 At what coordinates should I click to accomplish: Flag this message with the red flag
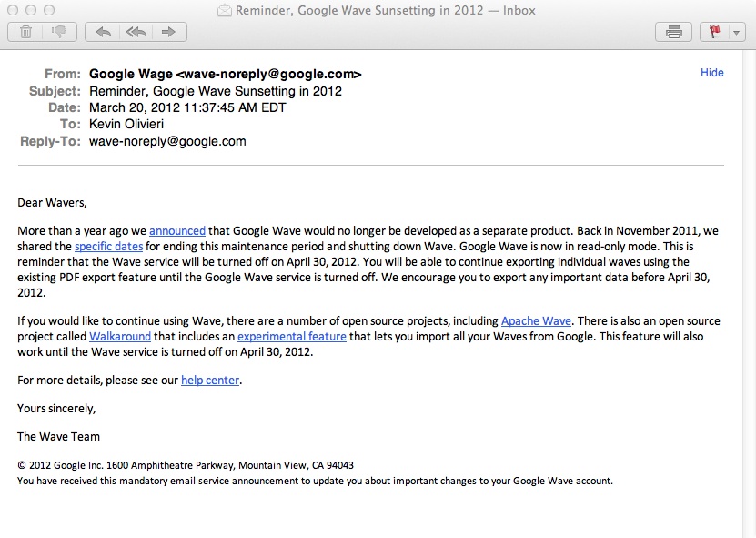tap(715, 32)
